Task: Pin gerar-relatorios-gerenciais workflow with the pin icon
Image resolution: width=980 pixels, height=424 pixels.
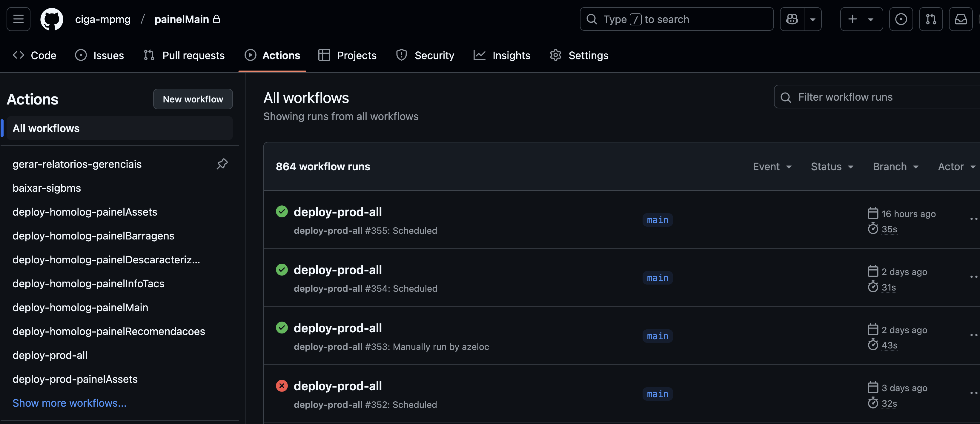Action: pyautogui.click(x=222, y=164)
